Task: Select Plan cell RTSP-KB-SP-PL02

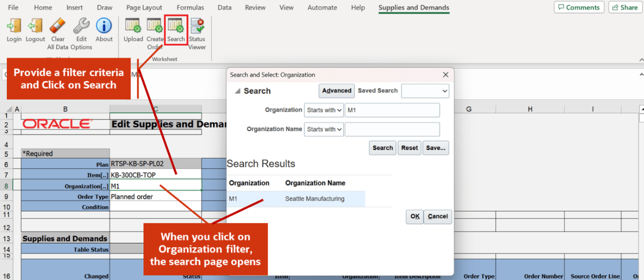Action: click(156, 164)
